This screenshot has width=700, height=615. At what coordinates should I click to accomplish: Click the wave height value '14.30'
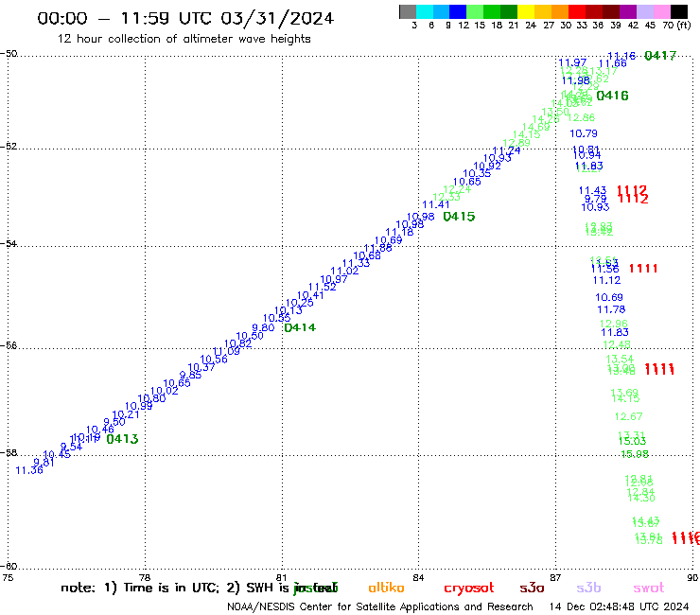(x=641, y=498)
